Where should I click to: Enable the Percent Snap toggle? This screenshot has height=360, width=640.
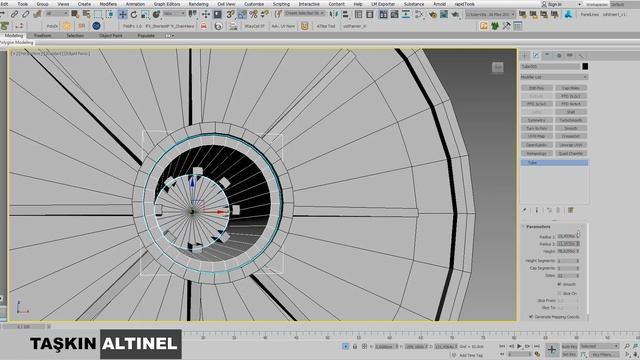[x=253, y=15]
